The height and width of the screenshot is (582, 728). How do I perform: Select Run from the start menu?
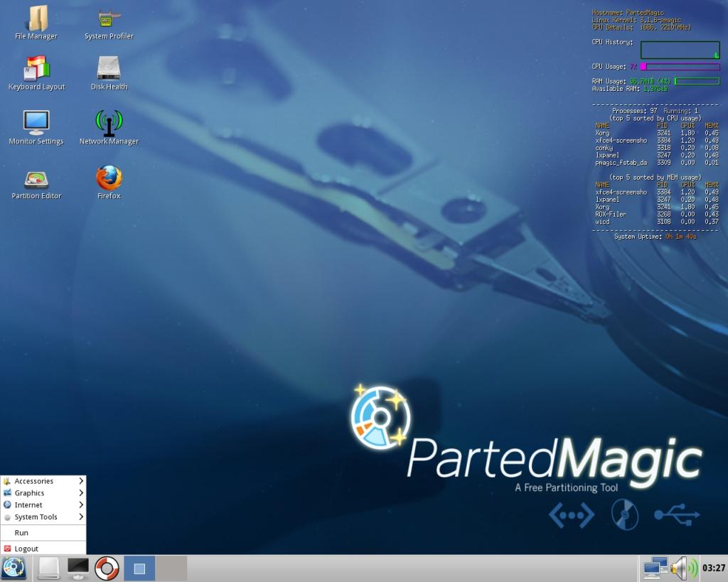21,532
